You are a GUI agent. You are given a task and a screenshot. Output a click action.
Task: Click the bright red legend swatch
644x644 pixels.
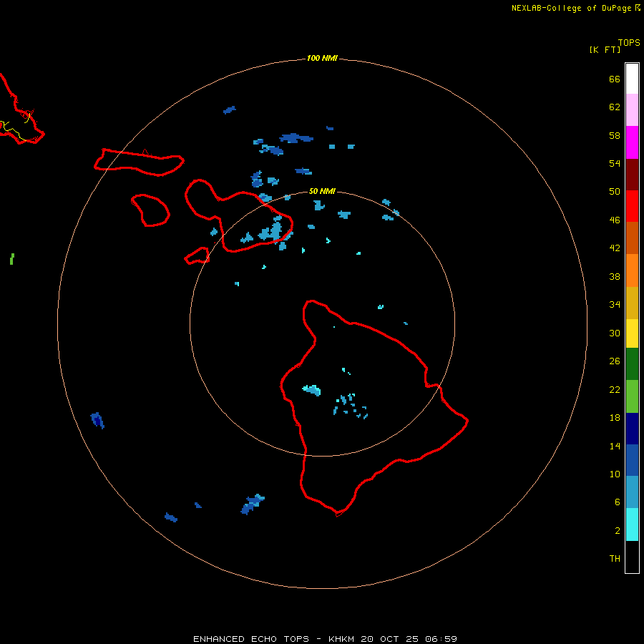632,206
